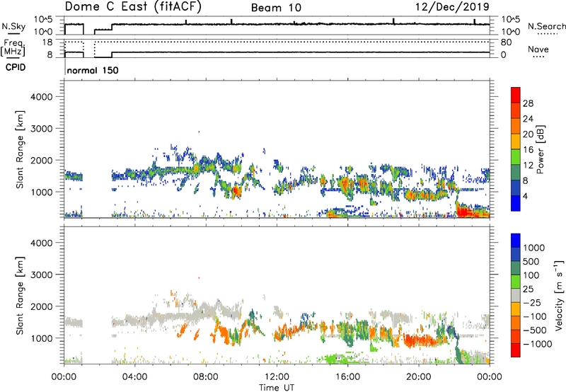Click the "Power [dB]" colorbar title

tap(541, 149)
